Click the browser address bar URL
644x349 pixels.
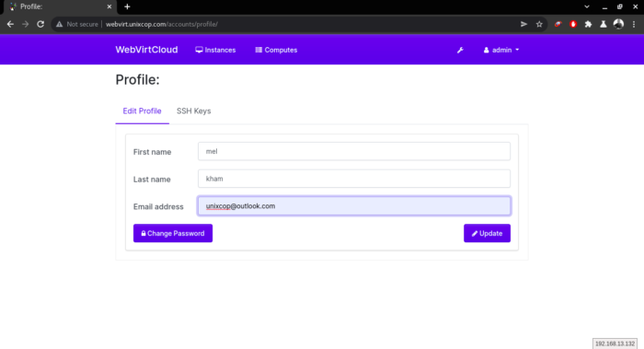click(x=162, y=24)
